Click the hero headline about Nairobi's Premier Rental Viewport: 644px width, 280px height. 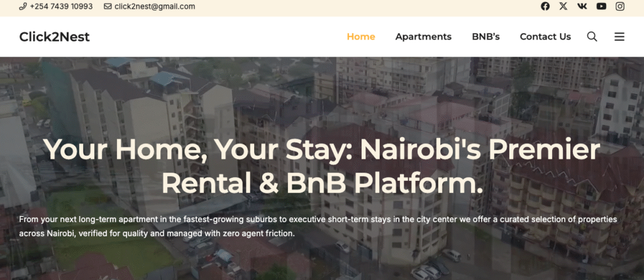322,166
